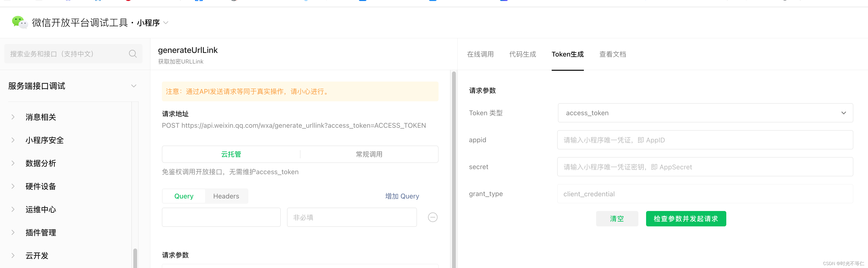Click the WeChat logo icon
This screenshot has height=268, width=868.
pos(19,22)
